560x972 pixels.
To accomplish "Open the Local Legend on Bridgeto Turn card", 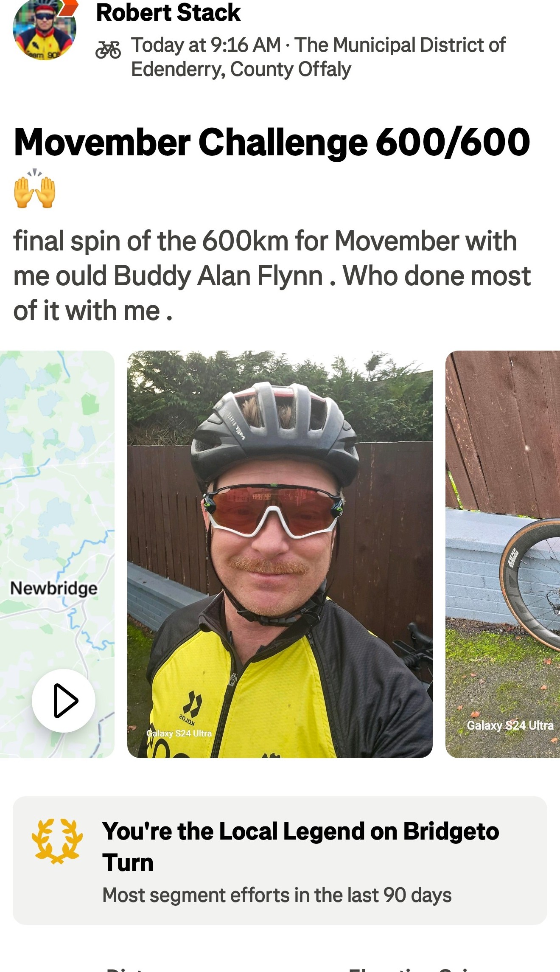I will click(280, 860).
